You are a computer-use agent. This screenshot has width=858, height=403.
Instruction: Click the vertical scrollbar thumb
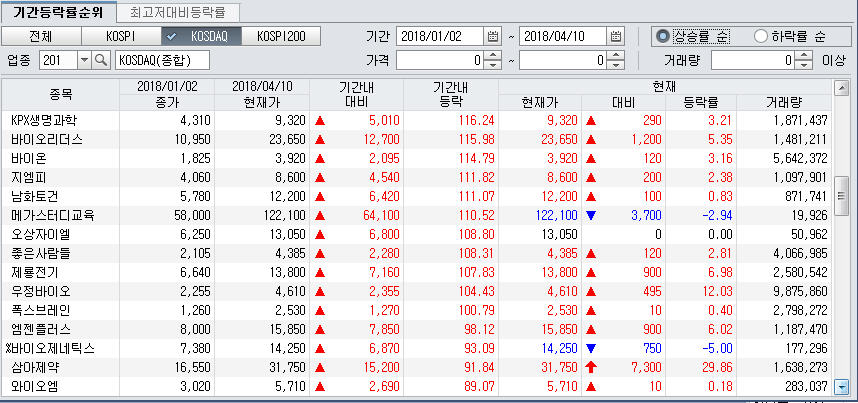click(840, 196)
